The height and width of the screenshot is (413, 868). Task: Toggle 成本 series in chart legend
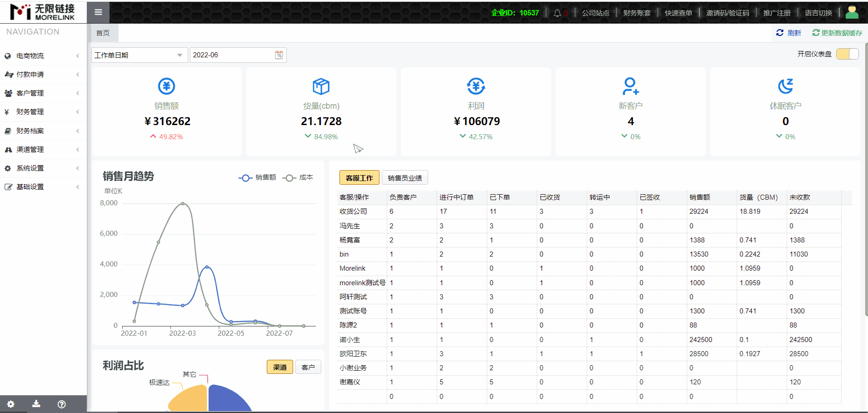pyautogui.click(x=298, y=177)
